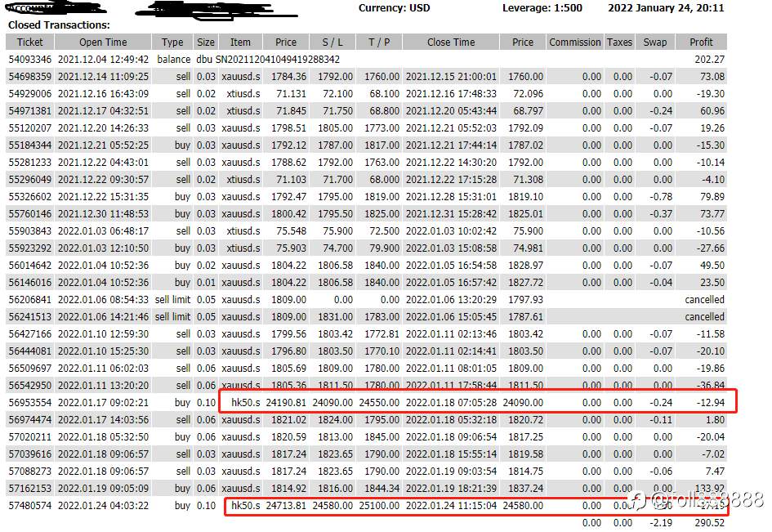Click the sell limit type on ticket 56206841

[x=172, y=300]
